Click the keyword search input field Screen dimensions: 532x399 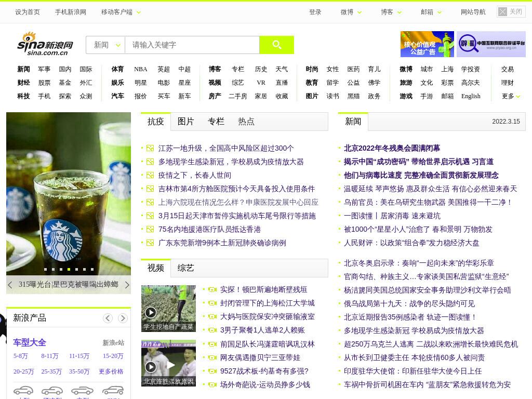pos(192,45)
